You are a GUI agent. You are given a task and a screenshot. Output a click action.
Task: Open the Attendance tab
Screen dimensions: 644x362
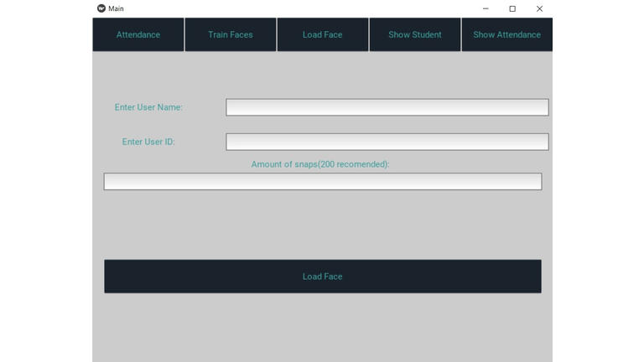pos(138,34)
